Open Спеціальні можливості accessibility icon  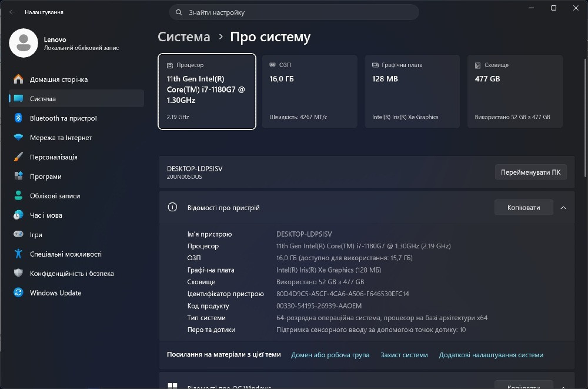tap(18, 254)
